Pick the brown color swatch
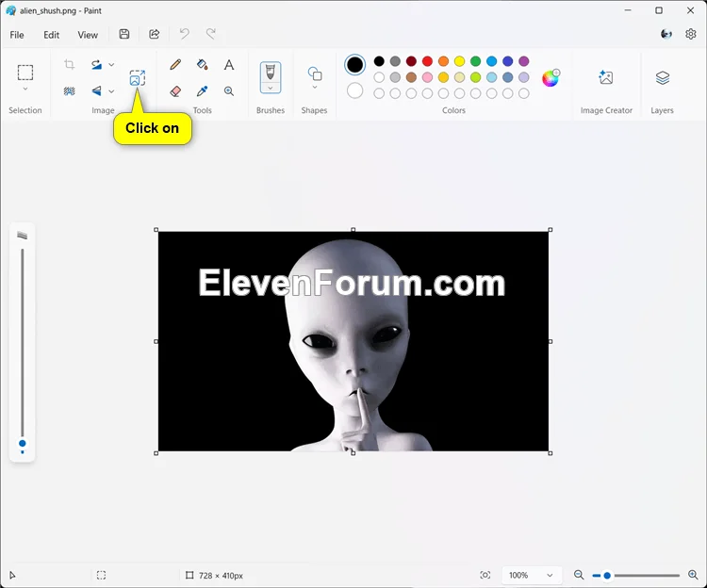The image size is (707, 588). click(x=411, y=77)
